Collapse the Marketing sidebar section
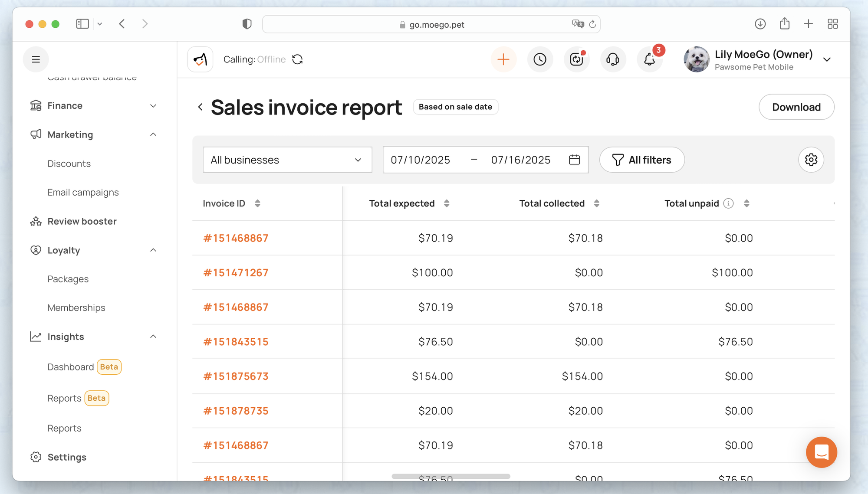 tap(153, 134)
